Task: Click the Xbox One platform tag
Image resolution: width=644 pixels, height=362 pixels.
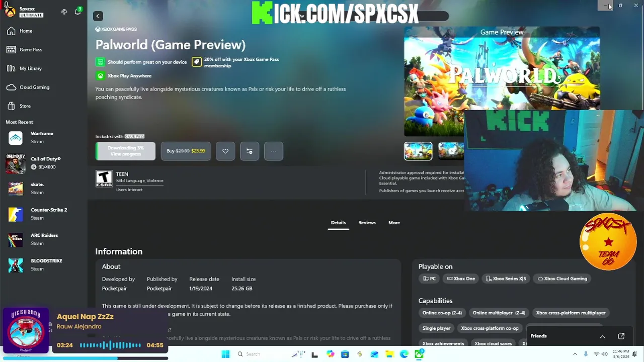Action: pyautogui.click(x=461, y=279)
